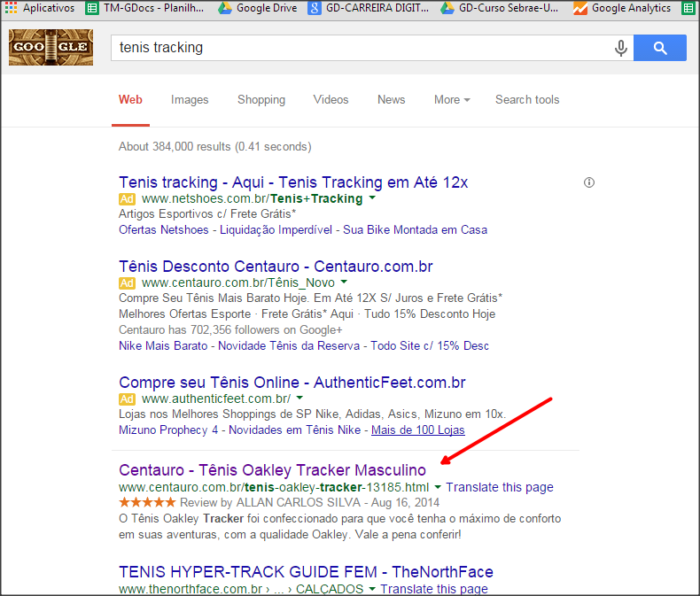Open the Aplicativos apps grid bookmark
Image resolution: width=700 pixels, height=596 pixels.
(x=41, y=8)
